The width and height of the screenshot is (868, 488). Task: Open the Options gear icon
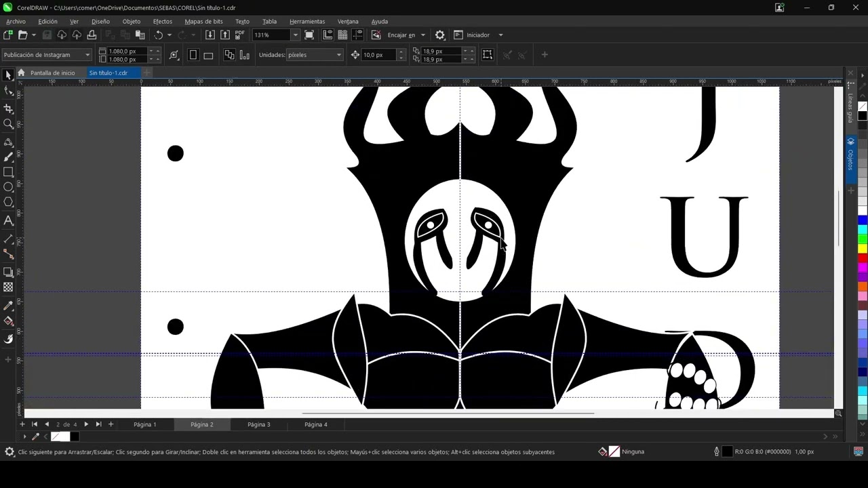(440, 35)
